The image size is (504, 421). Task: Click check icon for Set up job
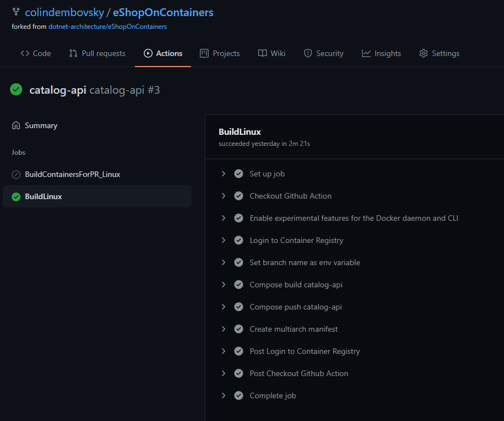tap(239, 174)
